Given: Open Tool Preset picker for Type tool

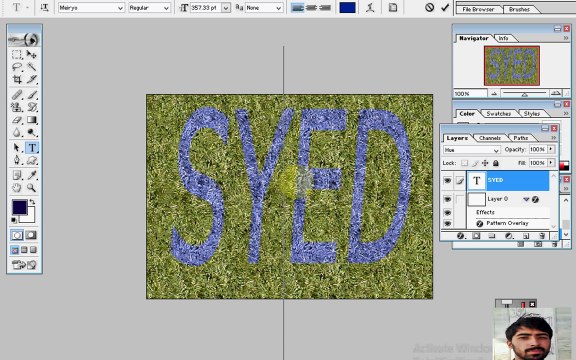Looking at the screenshot, I should [20, 7].
